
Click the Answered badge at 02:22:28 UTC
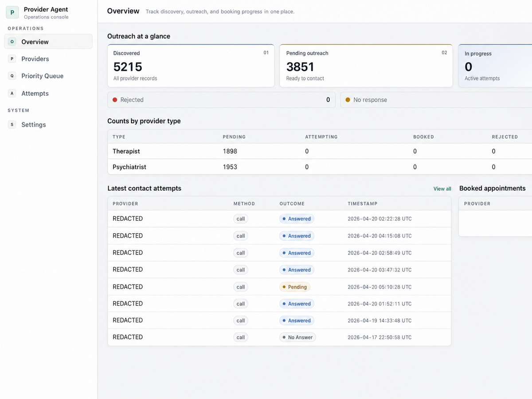(297, 219)
